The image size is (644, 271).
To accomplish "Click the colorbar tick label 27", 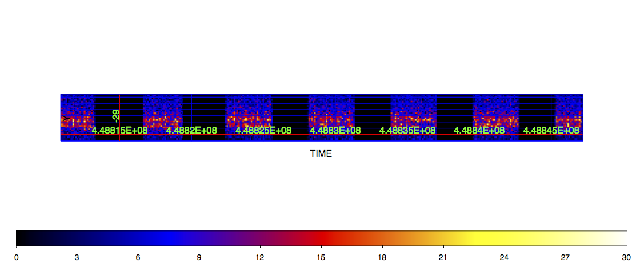I will [x=566, y=257].
